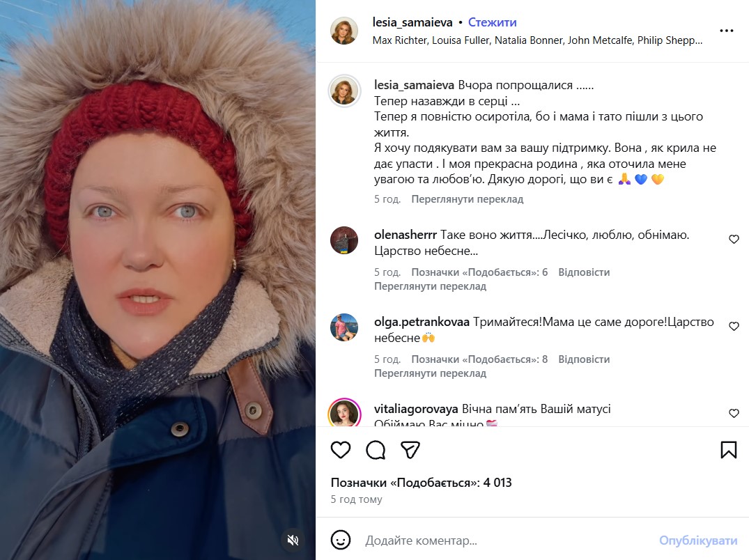Open the list of 4 013 likes
The height and width of the screenshot is (560, 749).
(422, 482)
